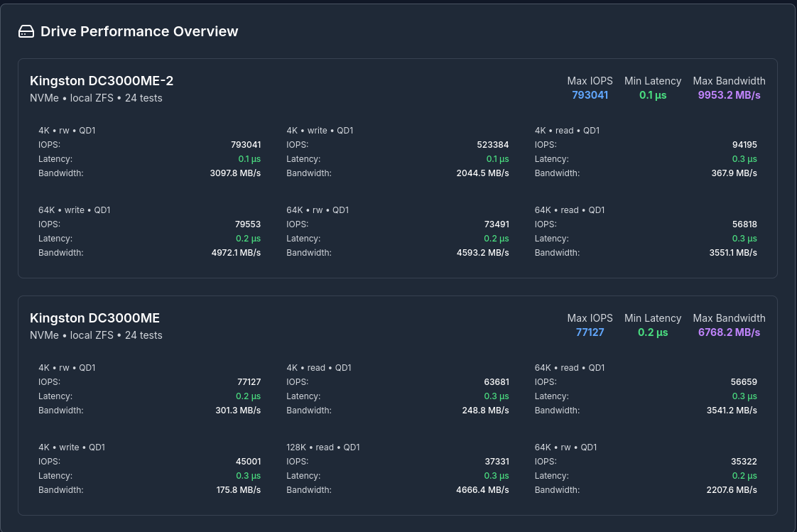
Task: Select the IOPS value 37331
Action: tap(497, 462)
